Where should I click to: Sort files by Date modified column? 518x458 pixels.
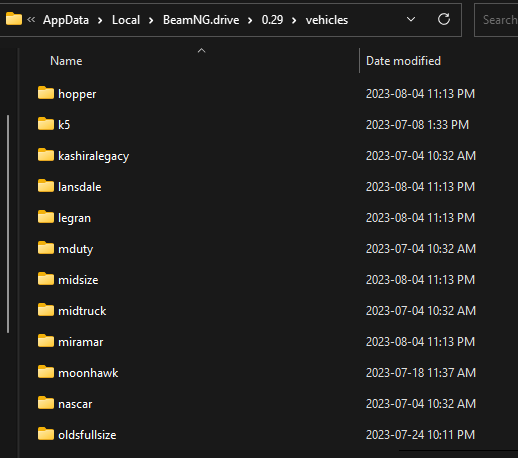[403, 61]
